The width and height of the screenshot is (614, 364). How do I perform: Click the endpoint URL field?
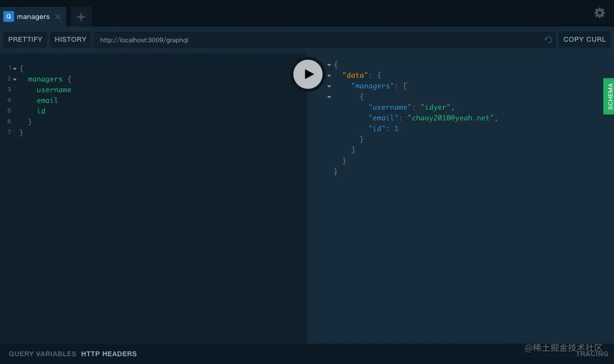tap(324, 40)
